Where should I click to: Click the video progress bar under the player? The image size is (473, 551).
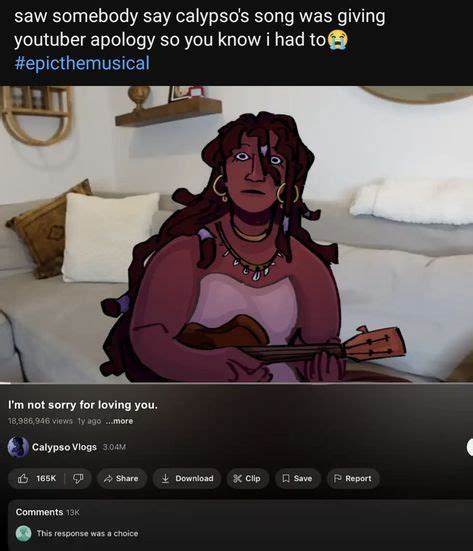pos(236,382)
